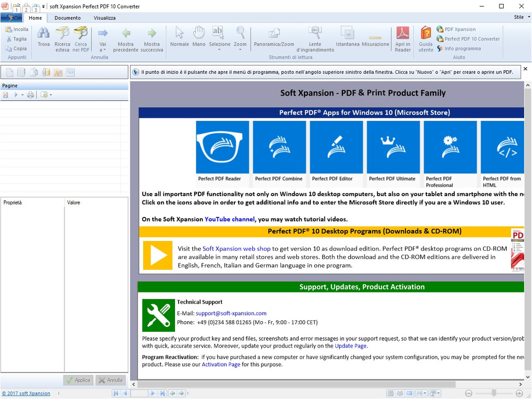Click the zoom slider handle
The width and height of the screenshot is (532, 399).
click(494, 393)
